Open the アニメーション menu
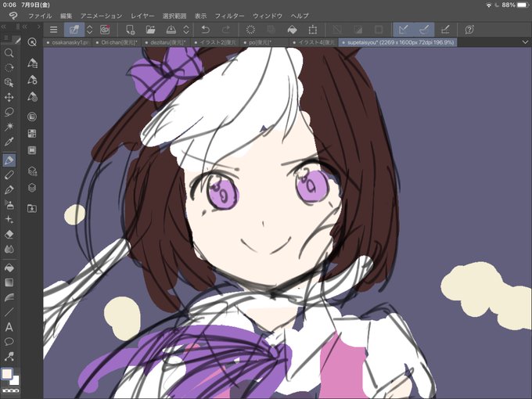The image size is (532, 399). click(101, 16)
